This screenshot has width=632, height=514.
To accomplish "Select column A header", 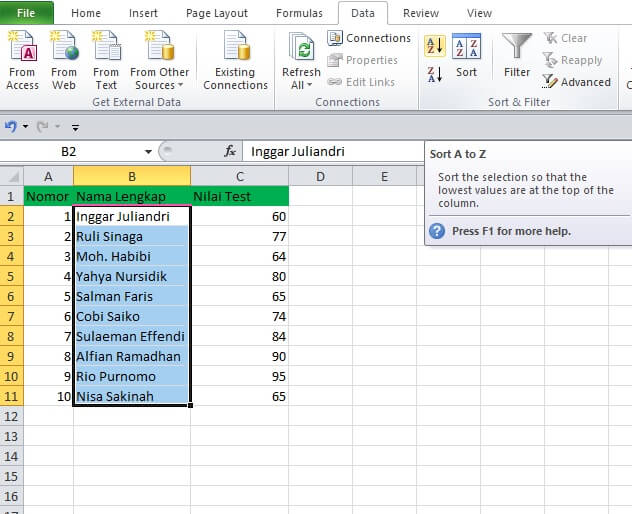I will coord(48,176).
